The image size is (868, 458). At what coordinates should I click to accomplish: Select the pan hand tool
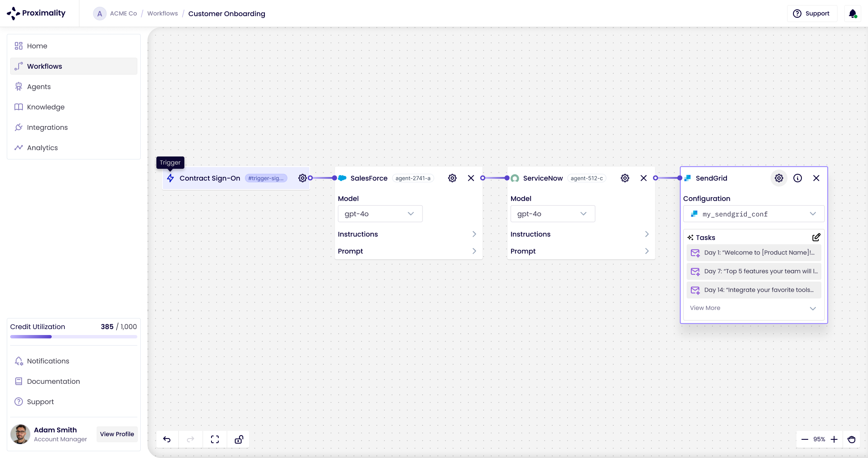pos(851,439)
